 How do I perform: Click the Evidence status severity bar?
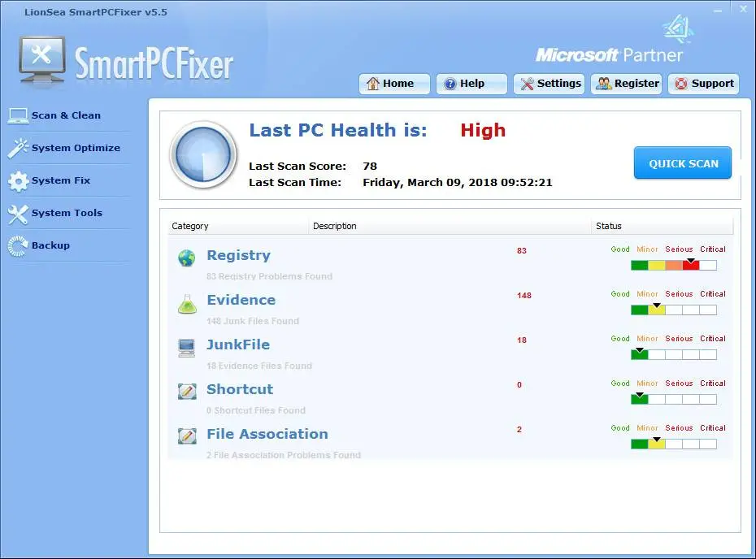pos(674,310)
